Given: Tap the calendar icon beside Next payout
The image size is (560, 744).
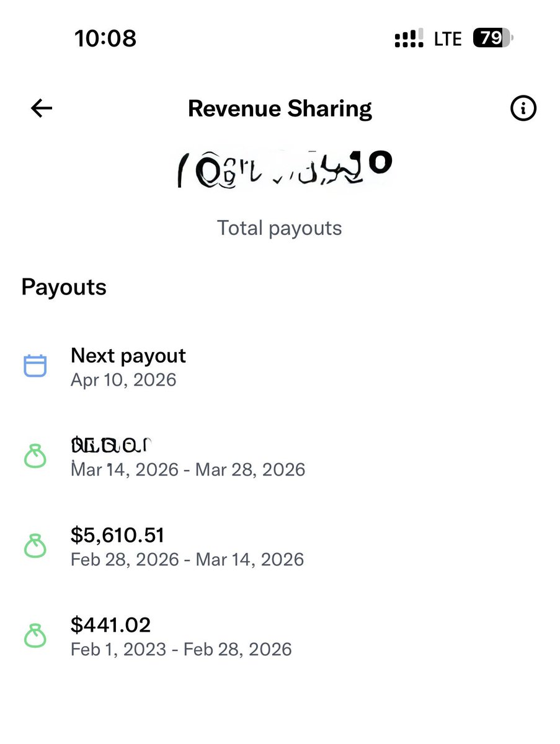Looking at the screenshot, I should pyautogui.click(x=35, y=366).
